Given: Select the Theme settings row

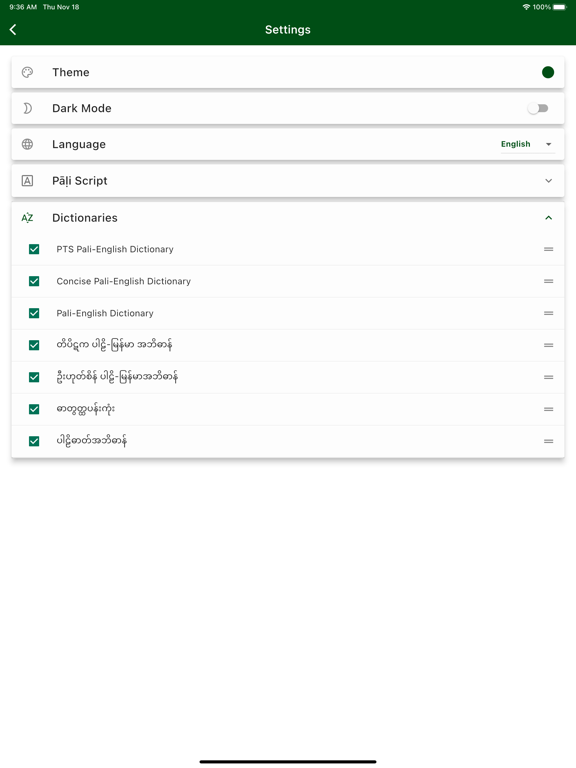Looking at the screenshot, I should (288, 72).
